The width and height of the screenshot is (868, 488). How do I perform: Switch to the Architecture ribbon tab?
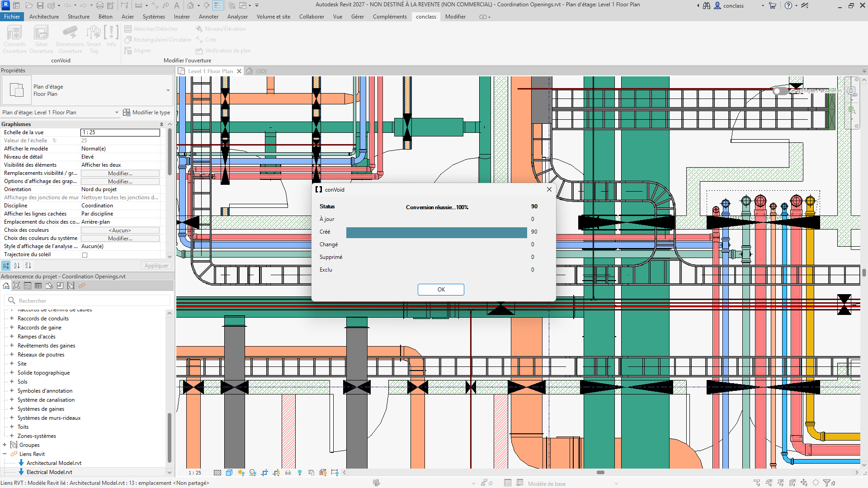tap(44, 17)
